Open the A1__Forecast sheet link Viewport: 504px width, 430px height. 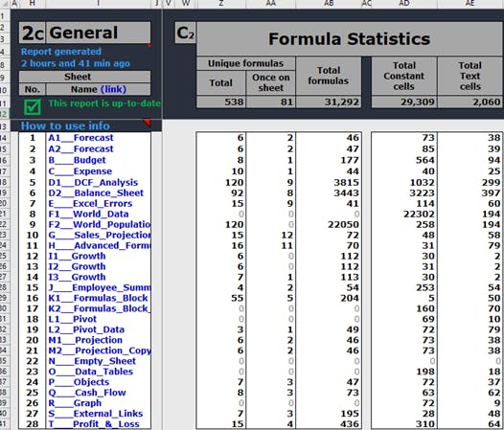80,138
